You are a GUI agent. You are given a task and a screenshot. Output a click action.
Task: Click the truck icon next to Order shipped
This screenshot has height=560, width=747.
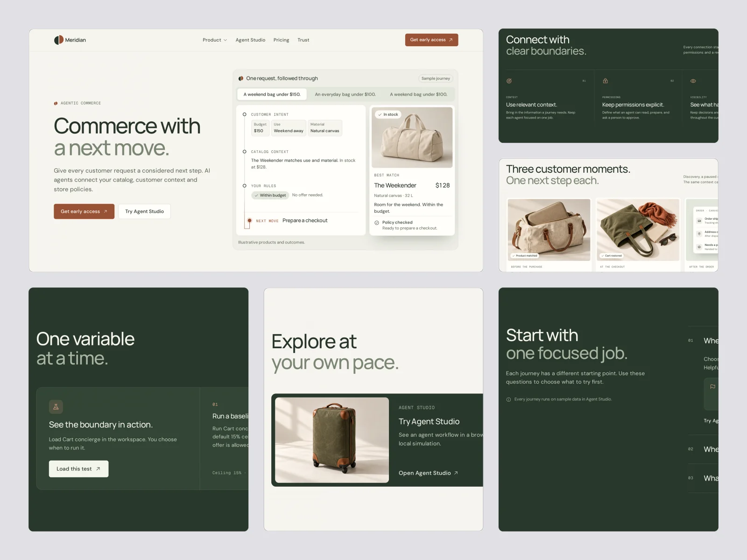[x=699, y=221]
